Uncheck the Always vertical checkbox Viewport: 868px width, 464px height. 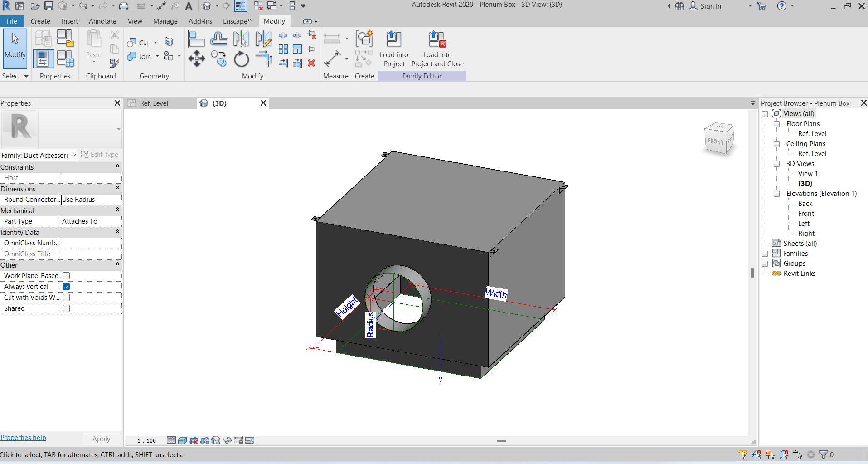coord(66,287)
